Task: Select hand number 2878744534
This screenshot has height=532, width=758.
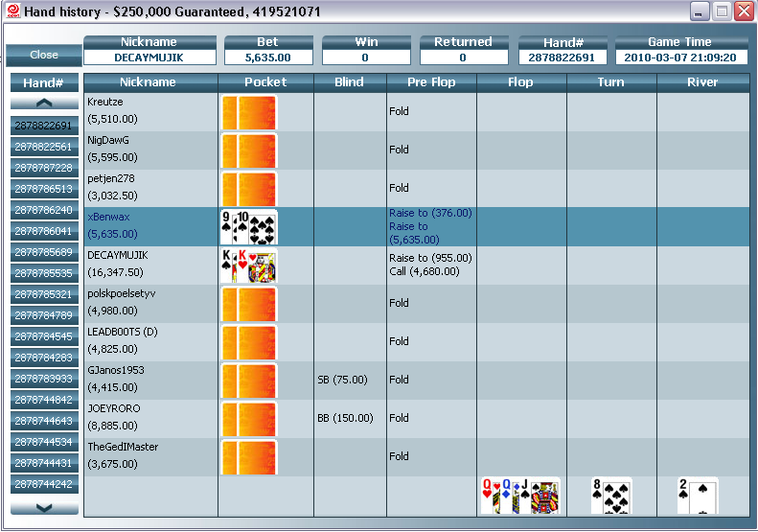Action: pyautogui.click(x=44, y=442)
